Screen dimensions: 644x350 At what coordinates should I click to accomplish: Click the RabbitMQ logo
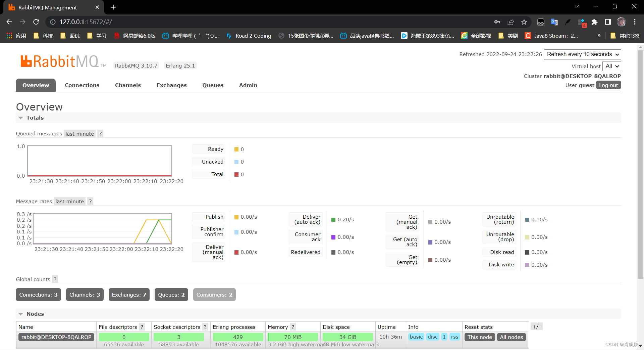(x=63, y=61)
